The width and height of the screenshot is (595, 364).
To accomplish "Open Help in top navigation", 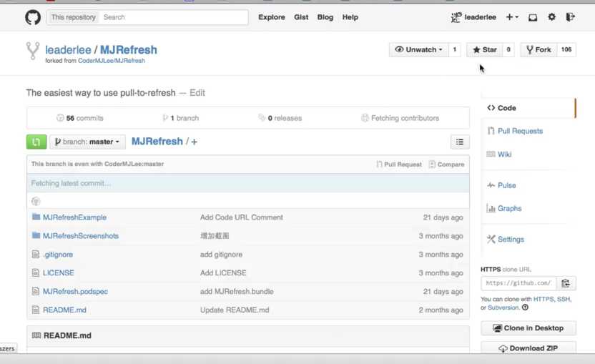I will 350,17.
